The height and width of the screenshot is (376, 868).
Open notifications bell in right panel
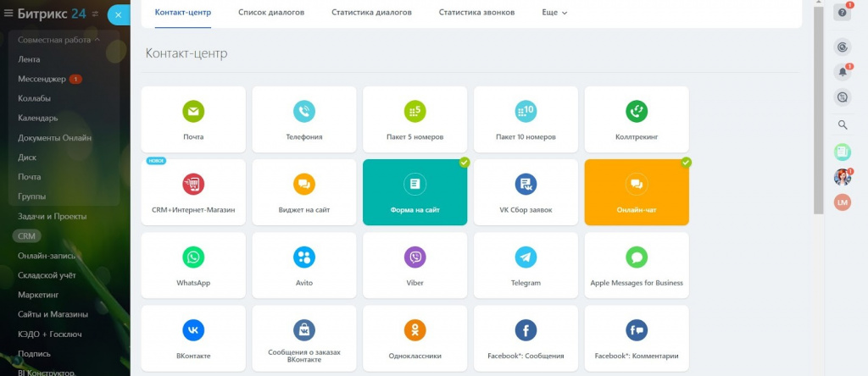(843, 72)
